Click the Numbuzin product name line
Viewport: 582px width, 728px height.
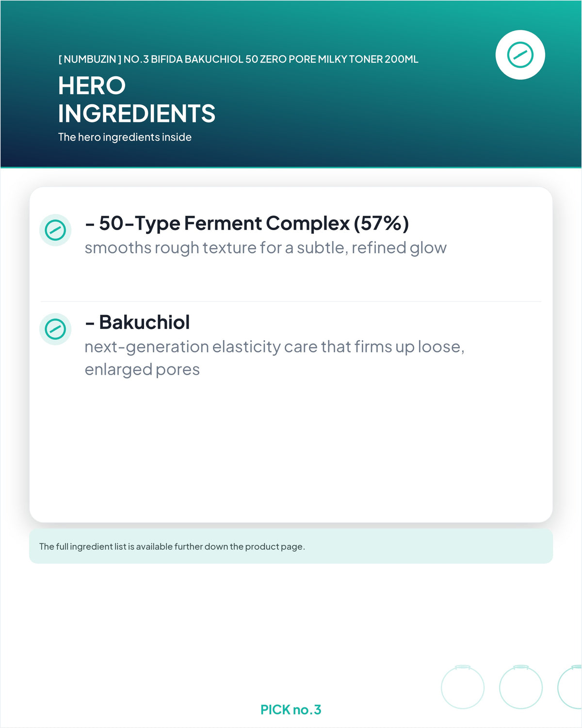pyautogui.click(x=238, y=59)
